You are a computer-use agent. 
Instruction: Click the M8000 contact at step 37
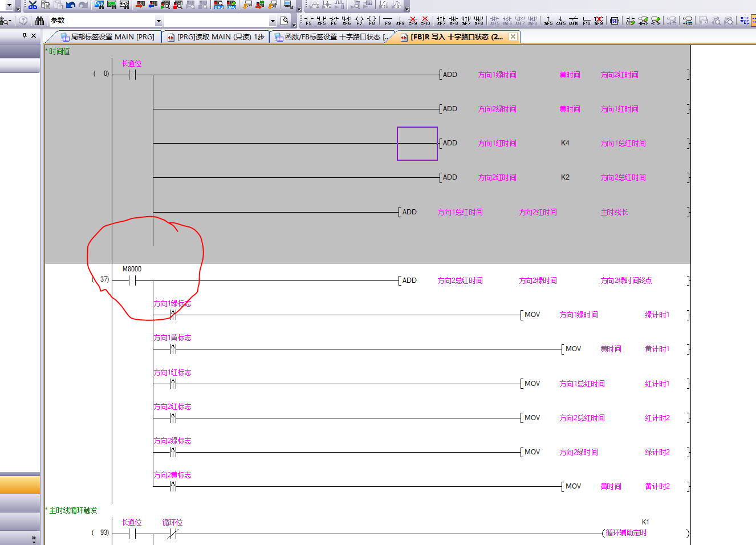pos(132,280)
